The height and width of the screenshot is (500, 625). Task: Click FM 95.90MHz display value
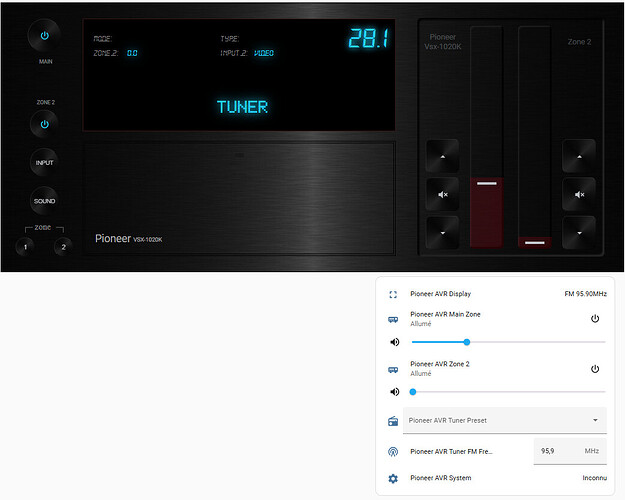586,294
